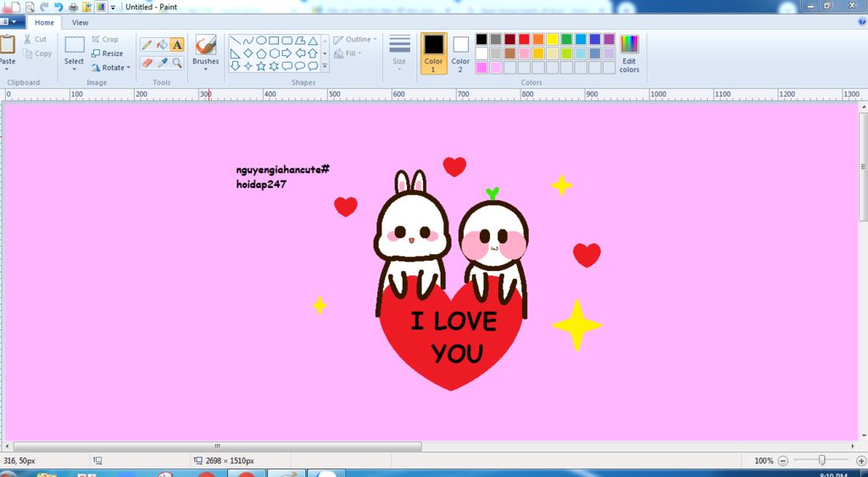Choose the Triangle shape
Viewport: 868px width, 477px height.
[313, 41]
